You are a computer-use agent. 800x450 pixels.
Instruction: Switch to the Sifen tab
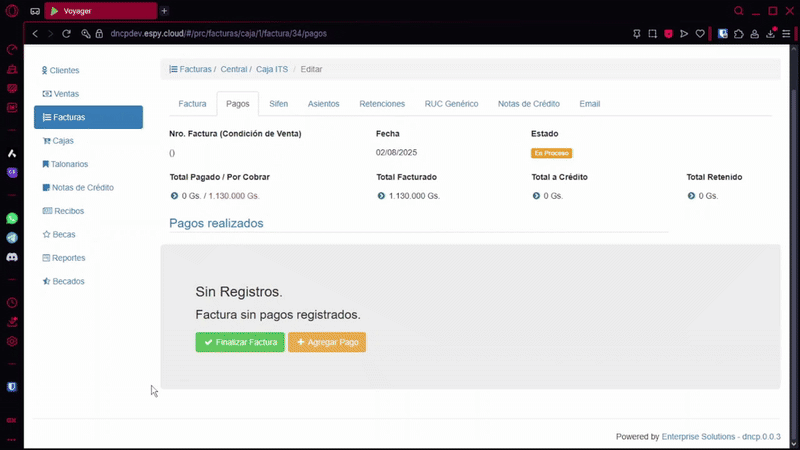[x=278, y=104]
